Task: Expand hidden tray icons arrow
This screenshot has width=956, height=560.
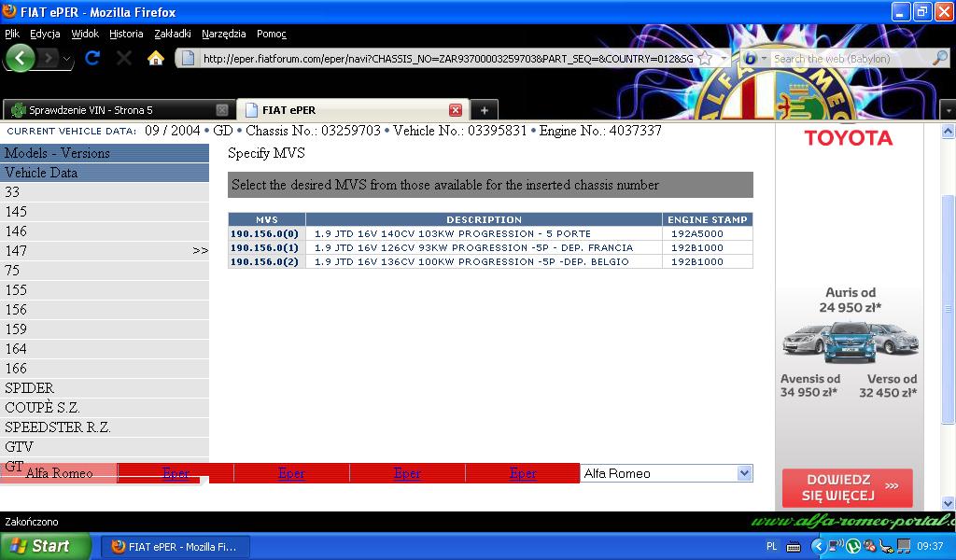Action: 818,547
